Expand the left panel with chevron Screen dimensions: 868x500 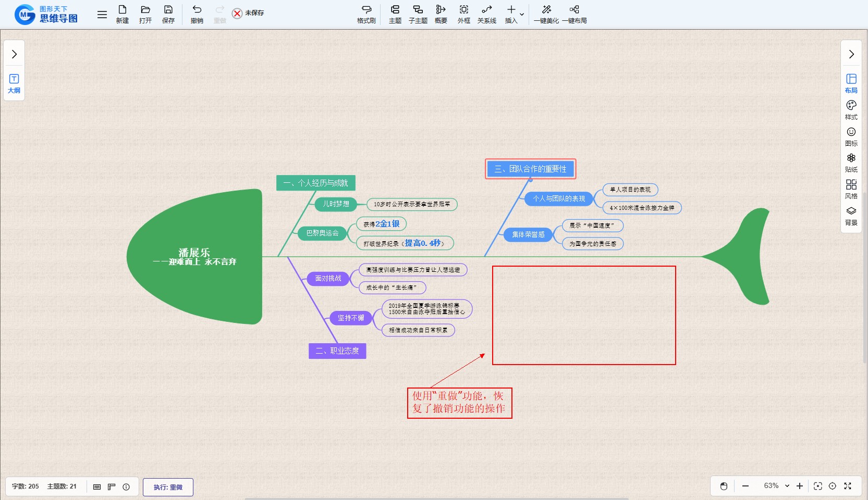pyautogui.click(x=14, y=54)
